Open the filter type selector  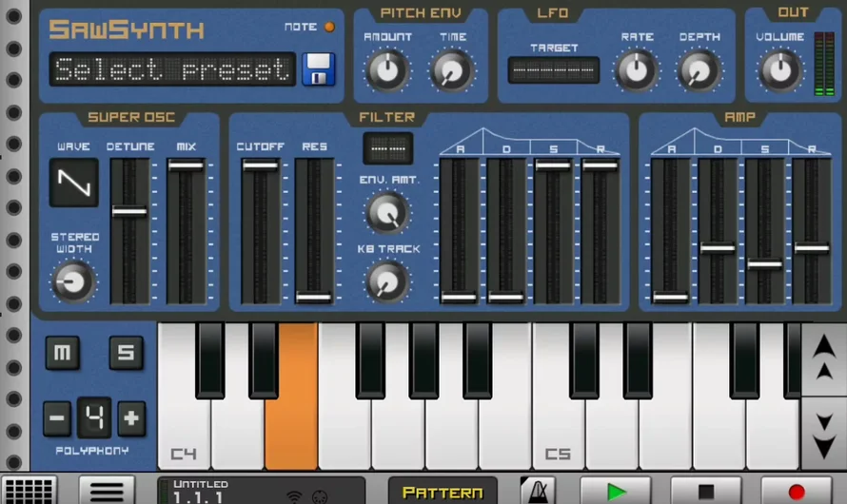(387, 148)
